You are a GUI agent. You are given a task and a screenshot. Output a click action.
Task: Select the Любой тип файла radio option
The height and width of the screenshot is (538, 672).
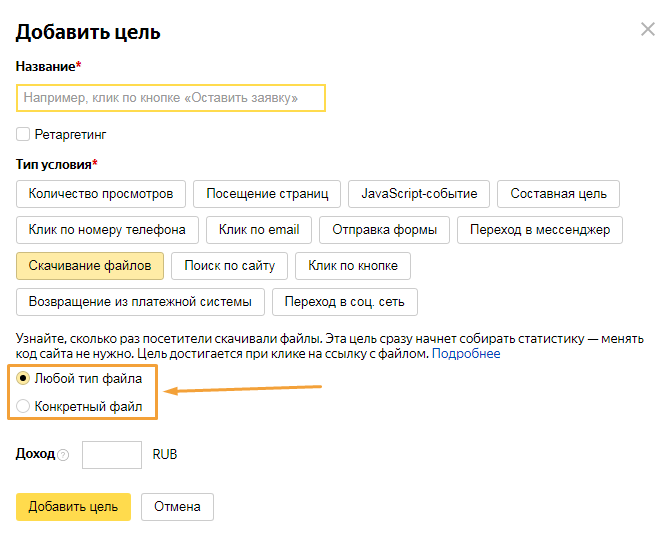point(23,379)
